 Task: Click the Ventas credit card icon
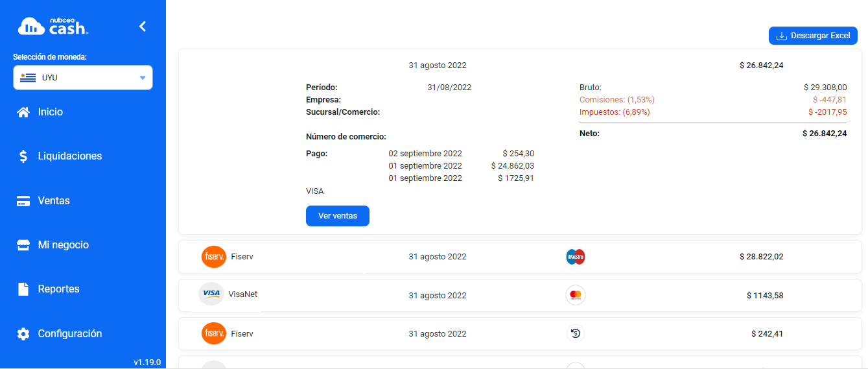pyautogui.click(x=23, y=201)
